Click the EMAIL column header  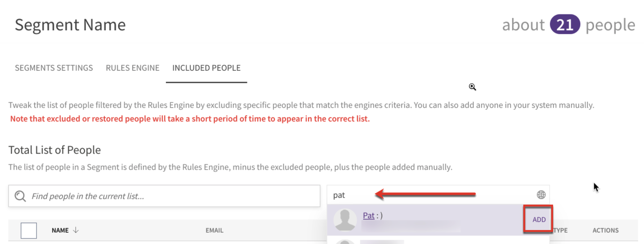[x=215, y=230]
